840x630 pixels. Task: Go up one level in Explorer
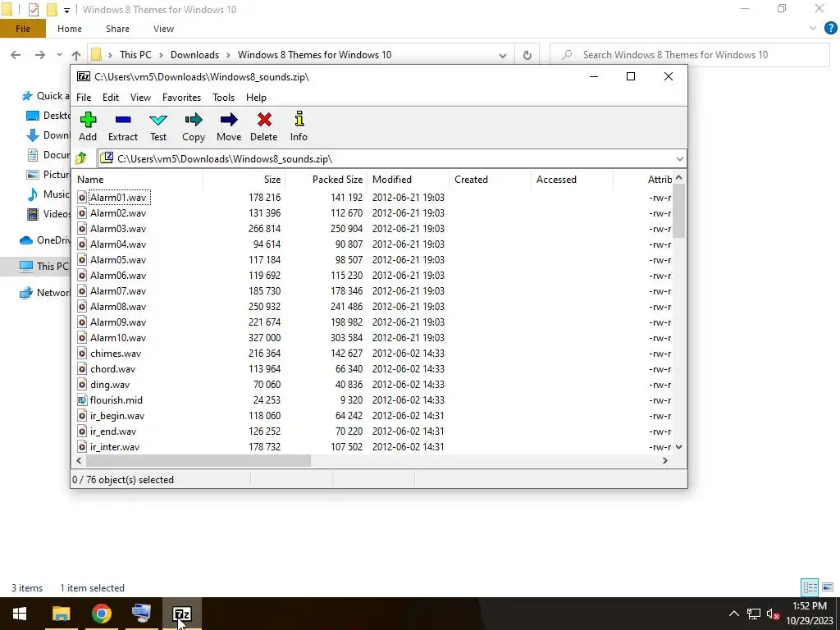tap(76, 55)
